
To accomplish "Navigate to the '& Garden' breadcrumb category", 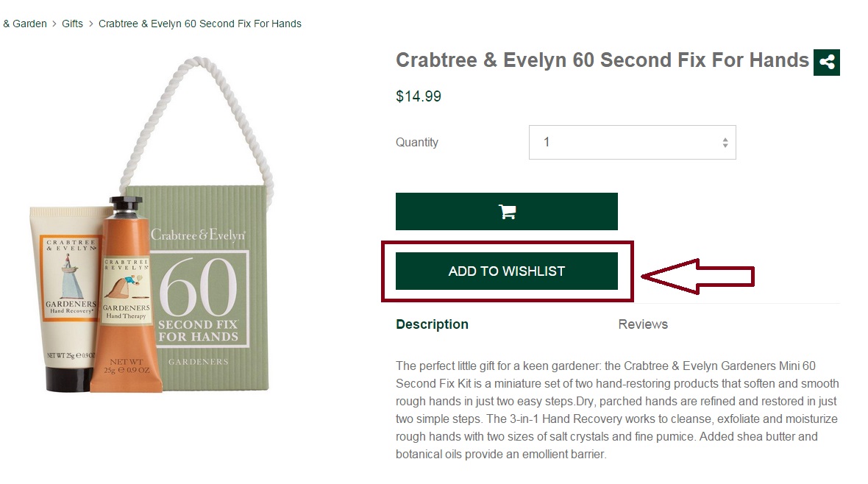I will pyautogui.click(x=24, y=24).
